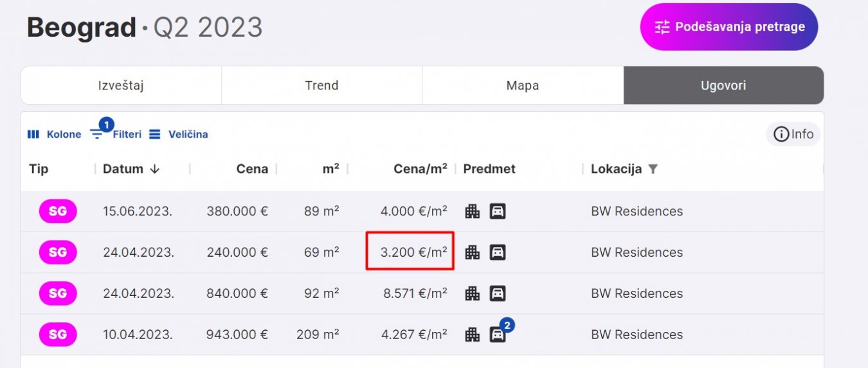Switch to the Trend tab

point(321,86)
